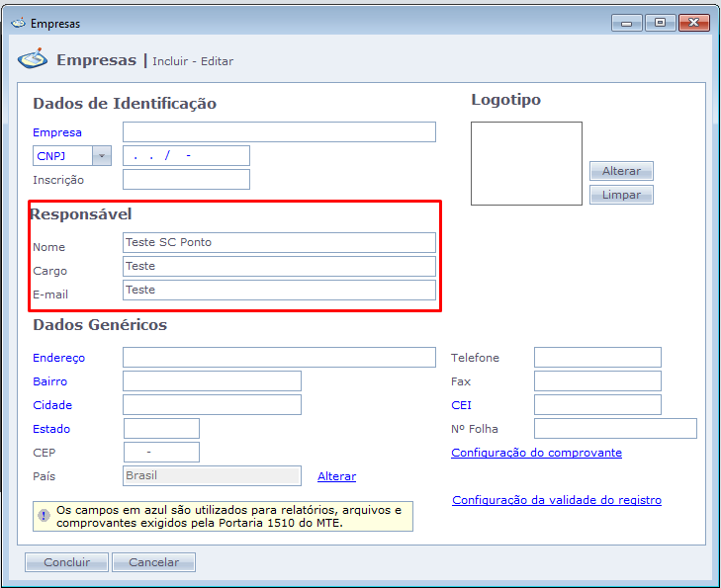
Task: Select the Inscrição input field
Action: (x=186, y=180)
